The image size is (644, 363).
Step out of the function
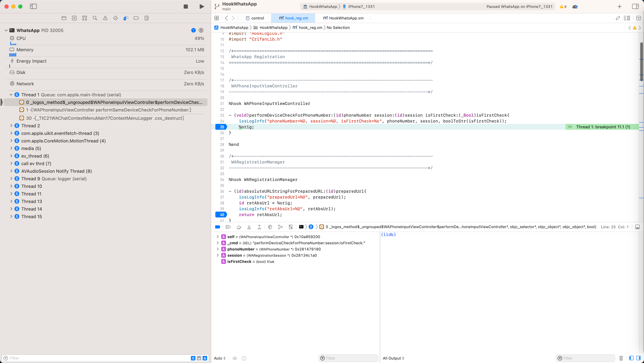(x=259, y=227)
